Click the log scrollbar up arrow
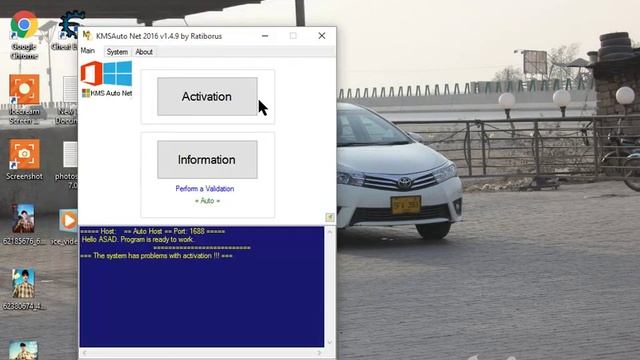 coord(330,232)
